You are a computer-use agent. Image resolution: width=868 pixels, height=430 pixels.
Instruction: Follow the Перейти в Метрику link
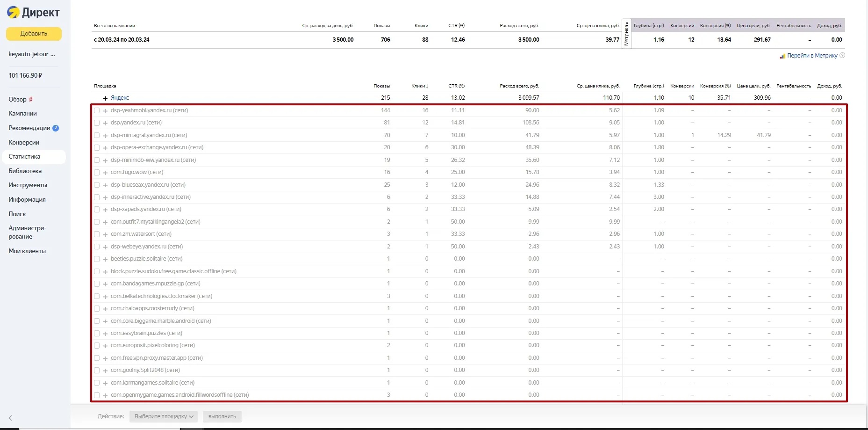812,56
